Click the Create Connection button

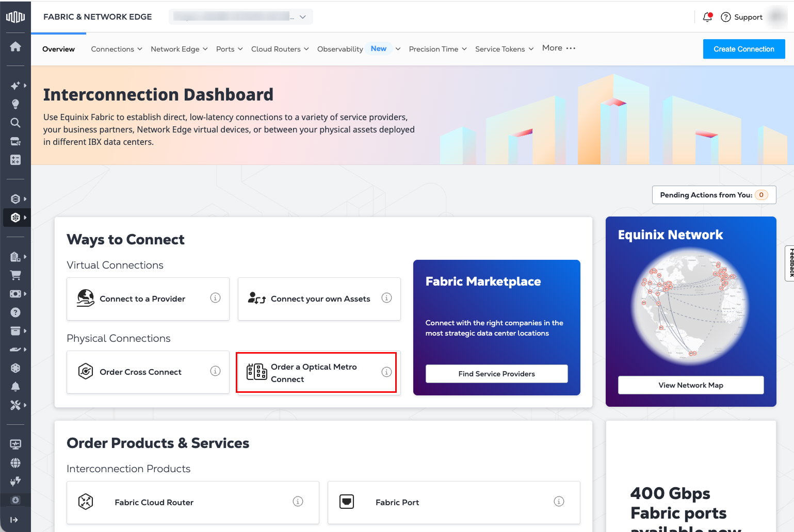click(744, 49)
